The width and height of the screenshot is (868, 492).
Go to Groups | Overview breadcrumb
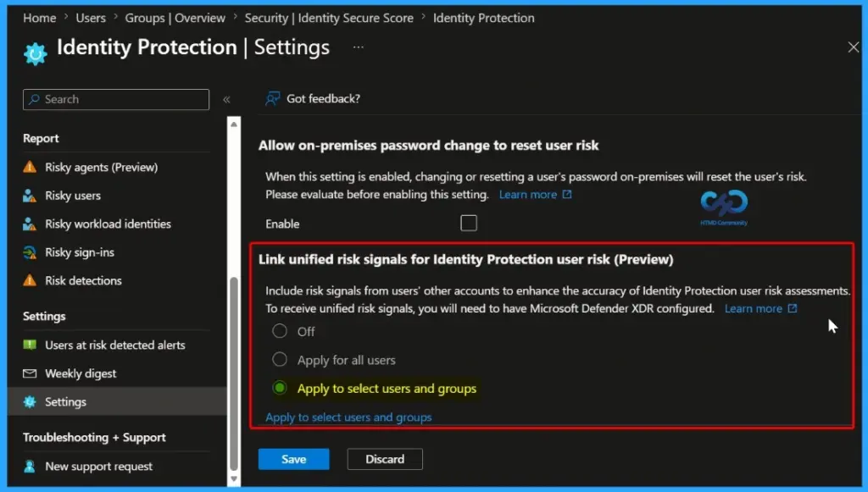(x=175, y=18)
